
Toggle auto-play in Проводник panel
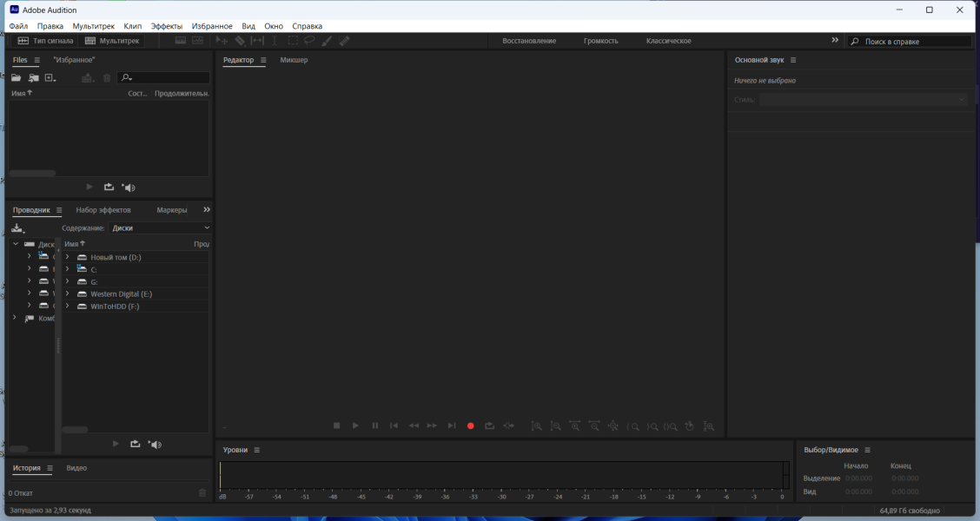[x=155, y=445]
